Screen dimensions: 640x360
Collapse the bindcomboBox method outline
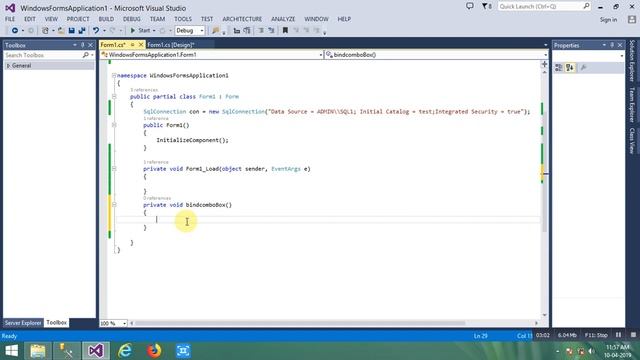(x=114, y=204)
